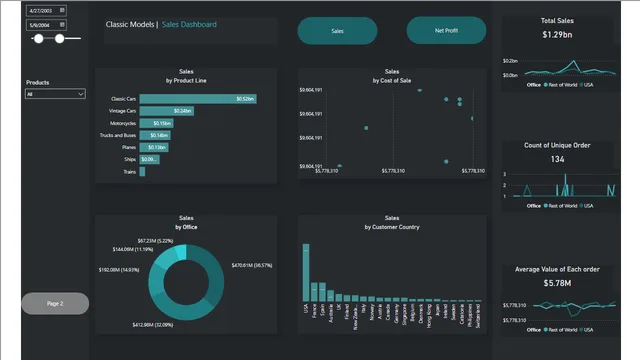This screenshot has width=640, height=360.
Task: Click the unique order count 134
Action: pyautogui.click(x=557, y=159)
